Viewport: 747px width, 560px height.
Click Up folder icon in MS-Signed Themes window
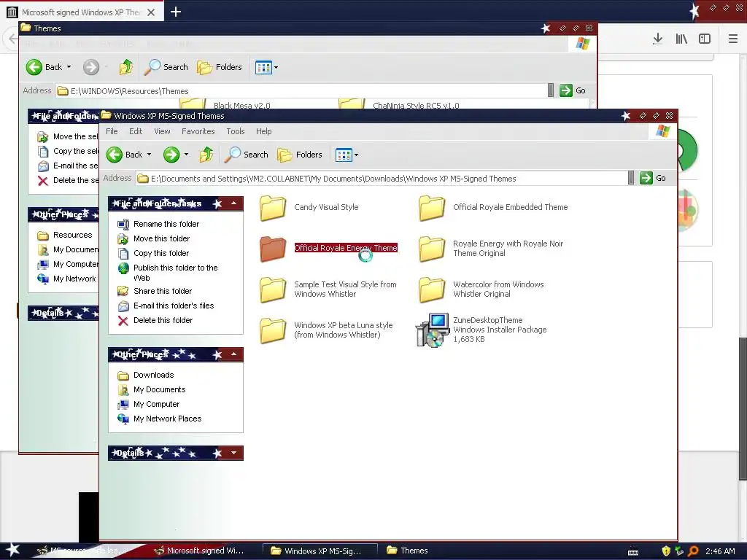[206, 155]
